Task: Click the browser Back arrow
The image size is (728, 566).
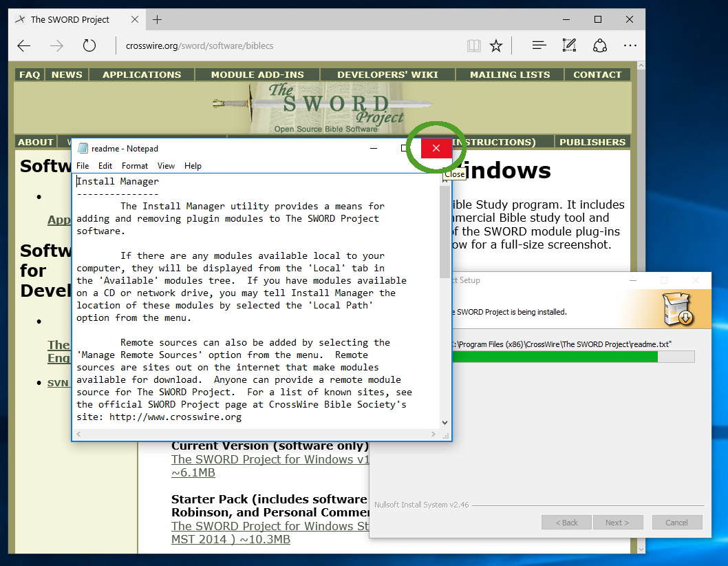Action: 24,46
